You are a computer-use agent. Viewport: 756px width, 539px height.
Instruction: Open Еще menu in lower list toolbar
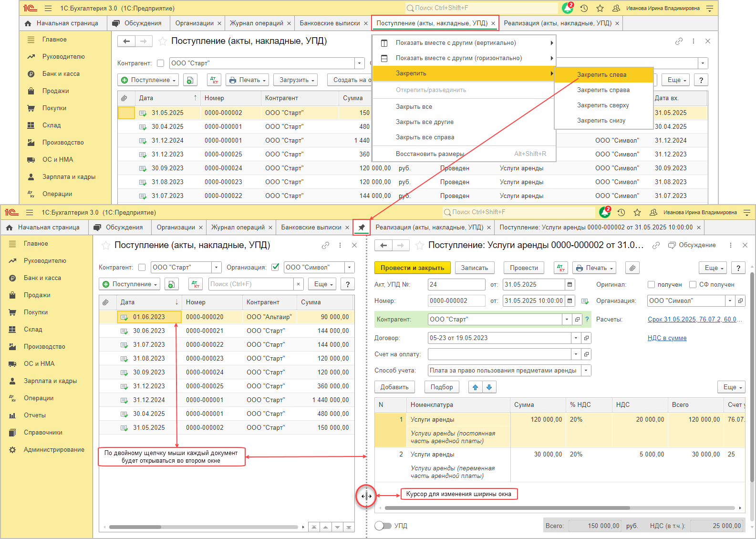tap(323, 284)
